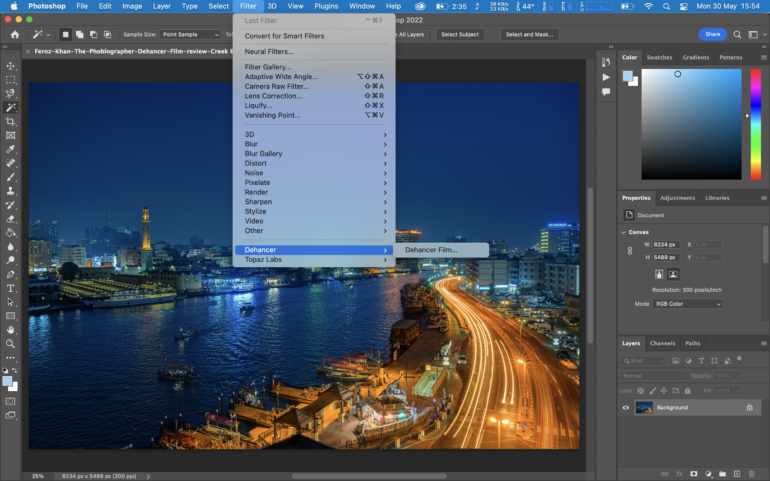Open the Liquify filter entry
Viewport: 770px width, 481px height.
[314, 105]
